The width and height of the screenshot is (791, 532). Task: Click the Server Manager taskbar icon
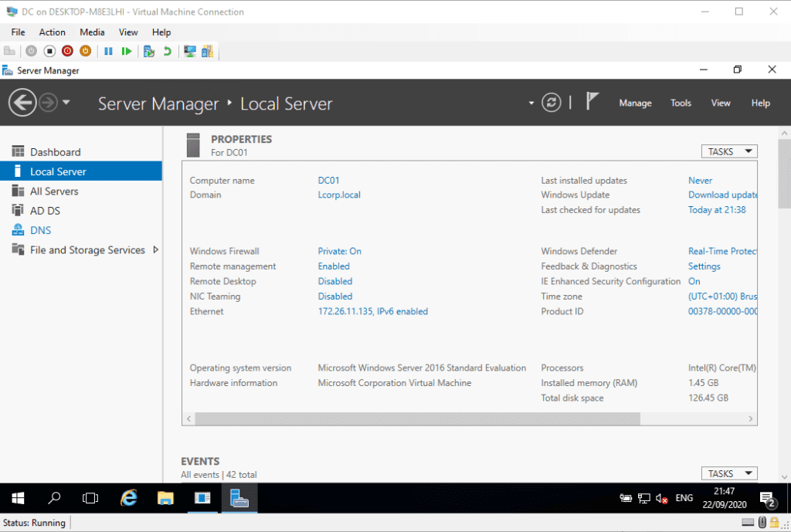point(239,498)
